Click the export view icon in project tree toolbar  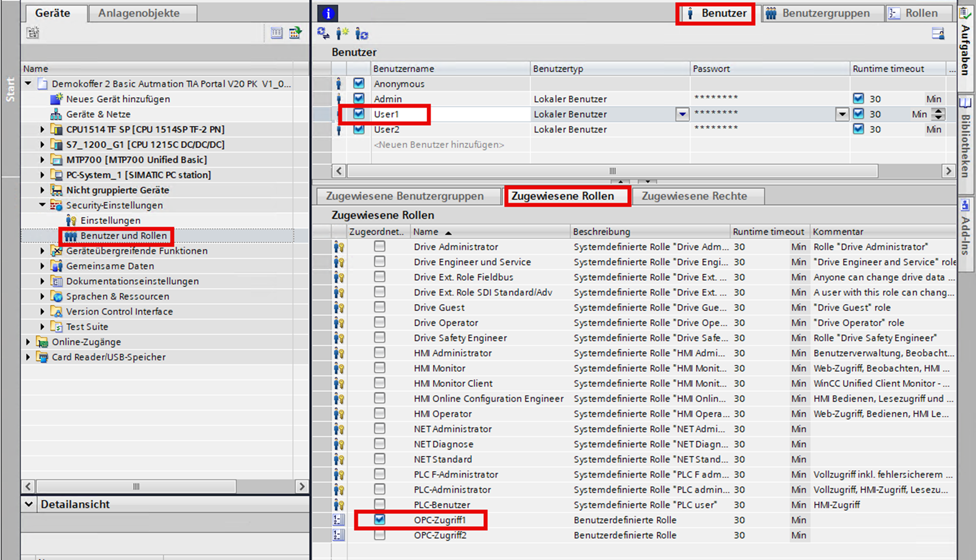coord(296,33)
